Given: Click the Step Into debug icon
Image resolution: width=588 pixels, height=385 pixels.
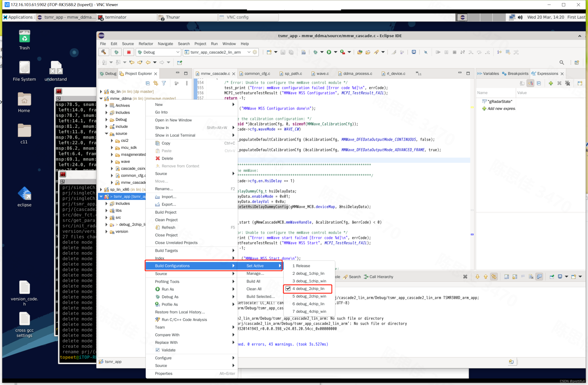Looking at the screenshot, I should [471, 52].
